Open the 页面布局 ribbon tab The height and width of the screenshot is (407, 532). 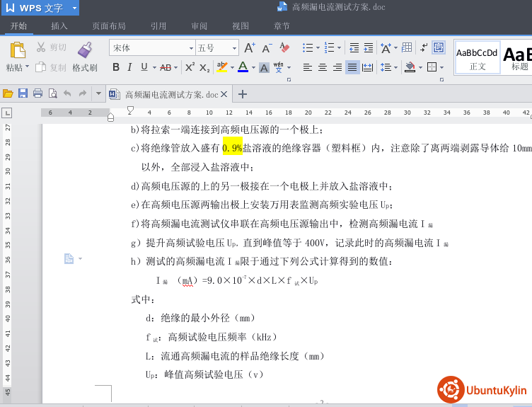click(x=109, y=26)
